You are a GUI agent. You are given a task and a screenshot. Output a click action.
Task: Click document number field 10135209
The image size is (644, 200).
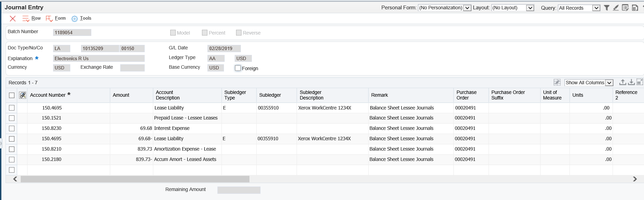[x=100, y=48]
